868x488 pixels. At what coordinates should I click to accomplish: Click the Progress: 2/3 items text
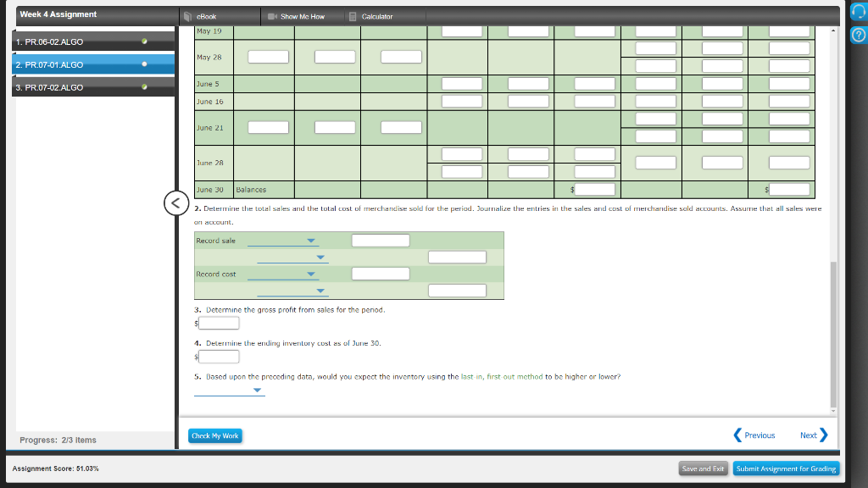58,440
